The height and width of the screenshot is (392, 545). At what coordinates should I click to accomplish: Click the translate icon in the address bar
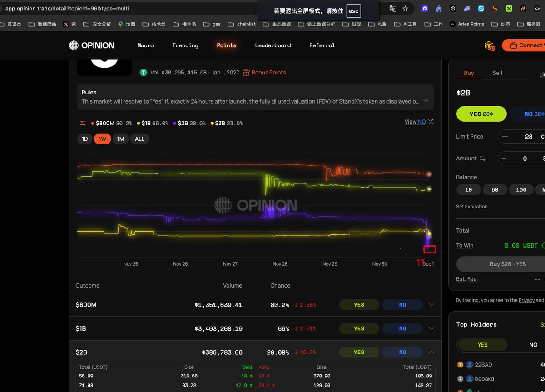(x=392, y=8)
